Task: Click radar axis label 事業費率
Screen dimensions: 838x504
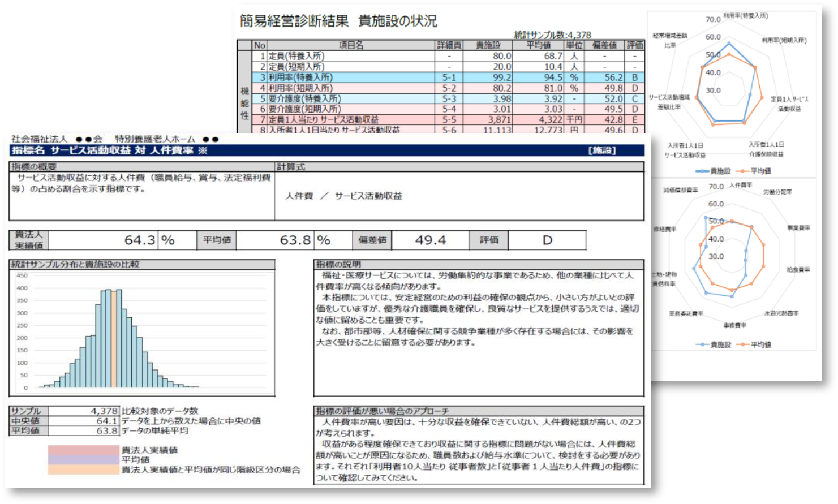Action: 798,228
